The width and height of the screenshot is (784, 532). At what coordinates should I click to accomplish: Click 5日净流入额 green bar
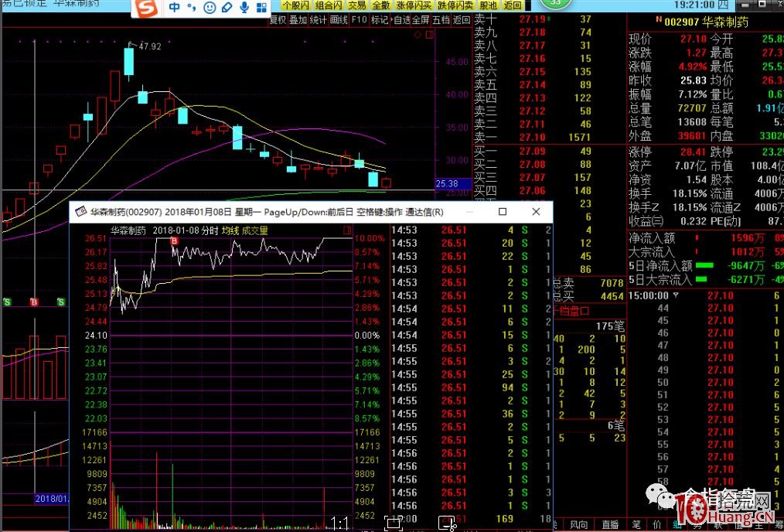click(x=704, y=265)
